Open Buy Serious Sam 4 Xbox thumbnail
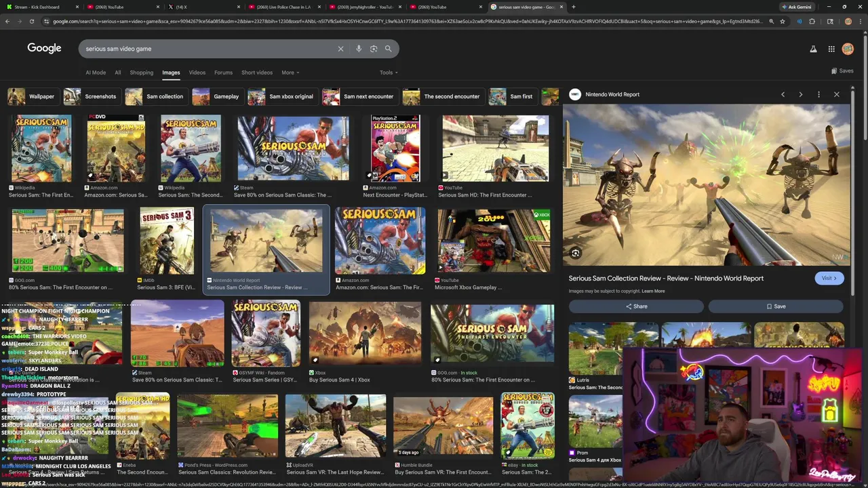Image resolution: width=868 pixels, height=488 pixels. click(365, 333)
